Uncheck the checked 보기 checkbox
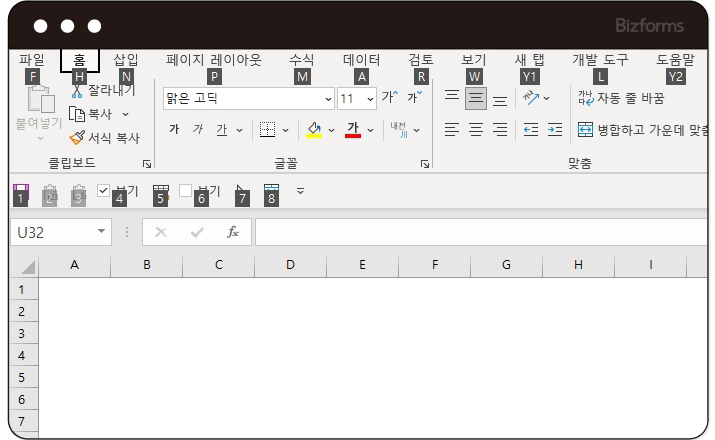Image resolution: width=715 pixels, height=440 pixels. (103, 190)
